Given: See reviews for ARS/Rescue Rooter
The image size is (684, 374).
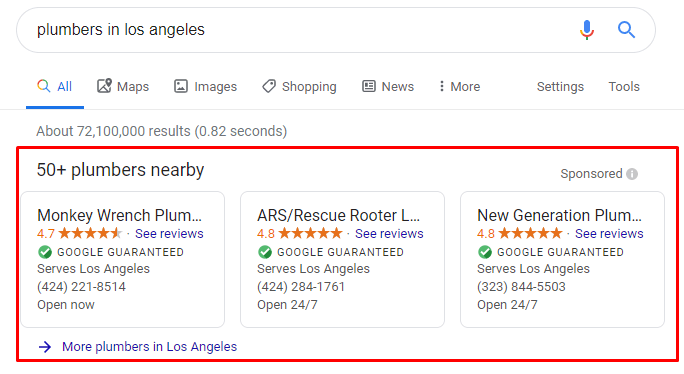Looking at the screenshot, I should (x=389, y=234).
